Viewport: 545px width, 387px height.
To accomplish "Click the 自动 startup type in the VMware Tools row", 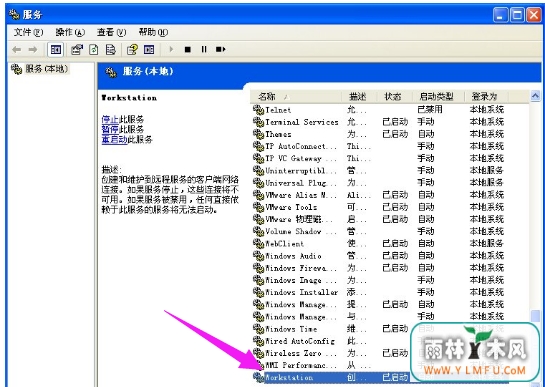I will 426,207.
